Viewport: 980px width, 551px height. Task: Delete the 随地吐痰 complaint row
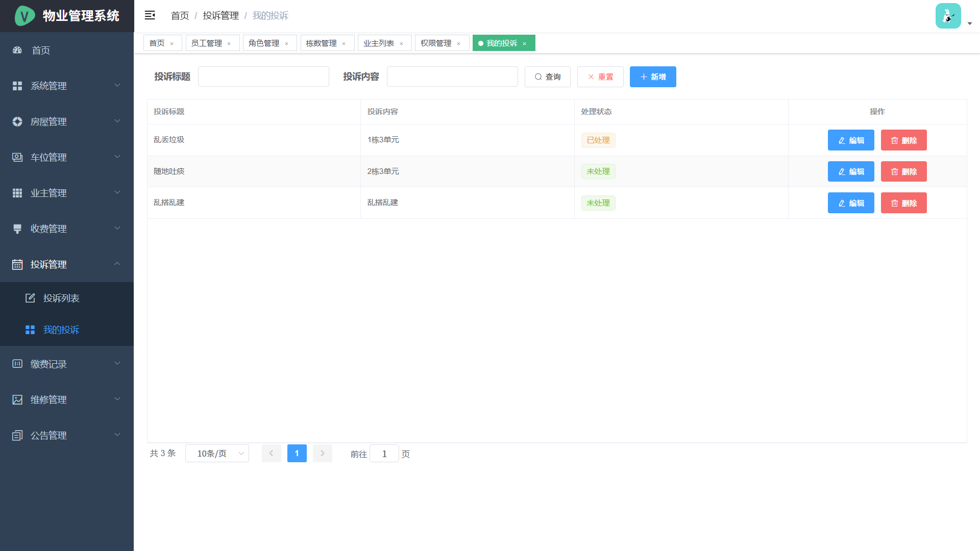click(903, 171)
